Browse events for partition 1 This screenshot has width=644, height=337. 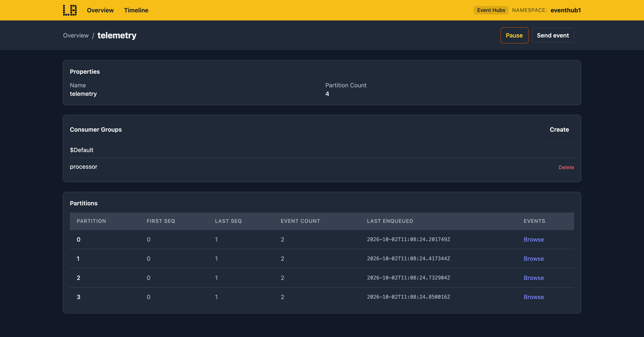(533, 259)
